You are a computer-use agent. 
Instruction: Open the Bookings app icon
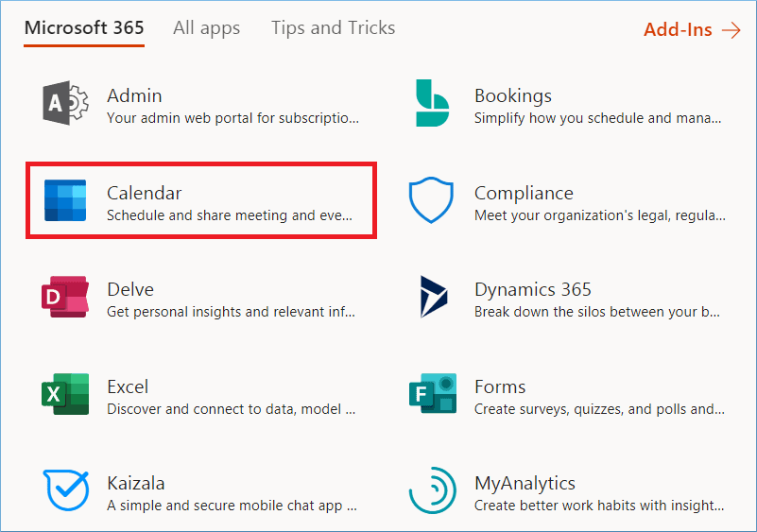(433, 103)
